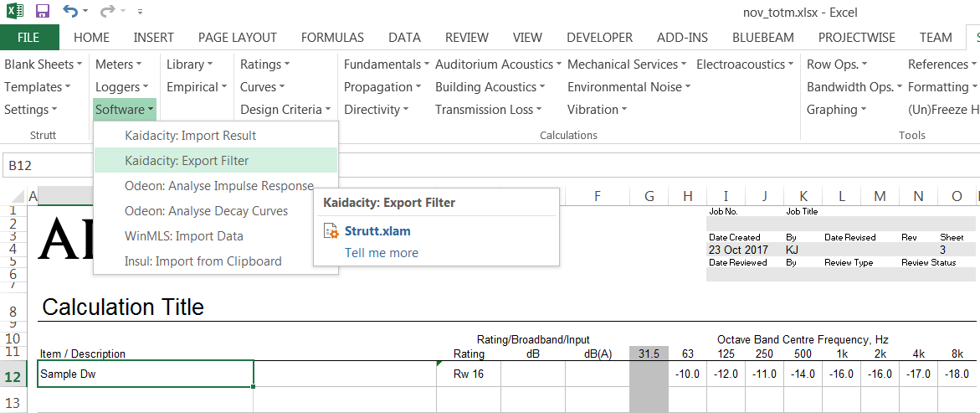Switch to the HOME tab

91,38
